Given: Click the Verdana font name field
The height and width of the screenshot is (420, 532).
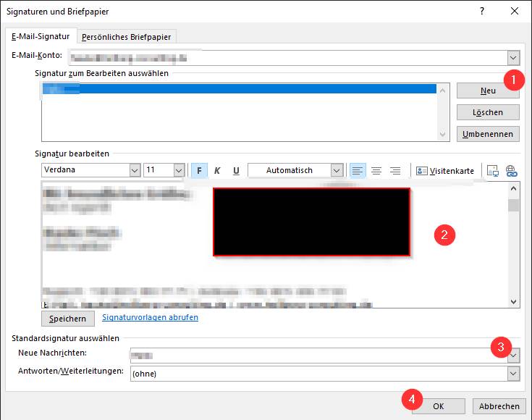Looking at the screenshot, I should [85, 170].
